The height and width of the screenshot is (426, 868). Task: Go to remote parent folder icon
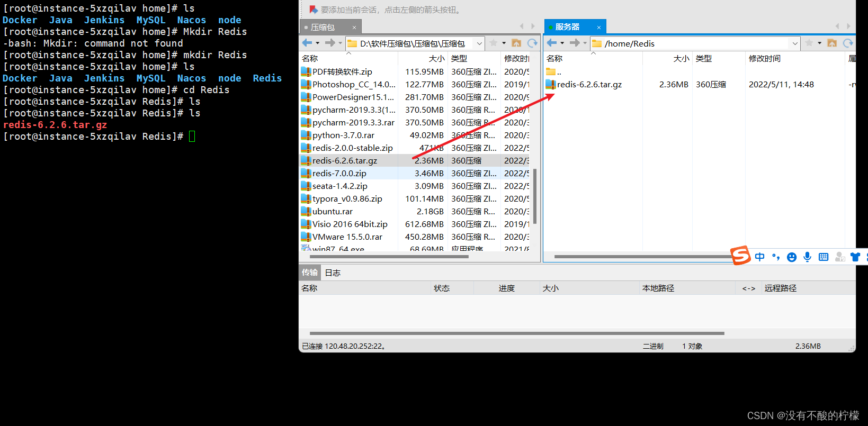click(832, 43)
